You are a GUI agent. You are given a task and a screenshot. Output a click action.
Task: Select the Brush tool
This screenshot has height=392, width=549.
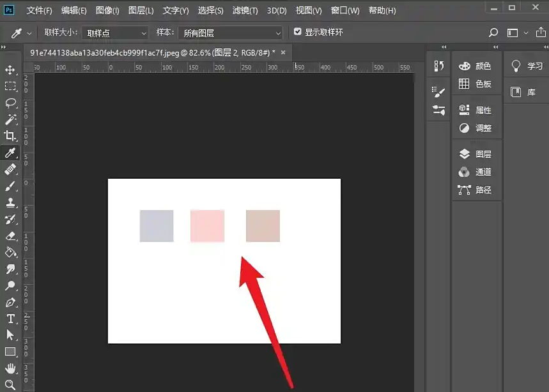10,186
